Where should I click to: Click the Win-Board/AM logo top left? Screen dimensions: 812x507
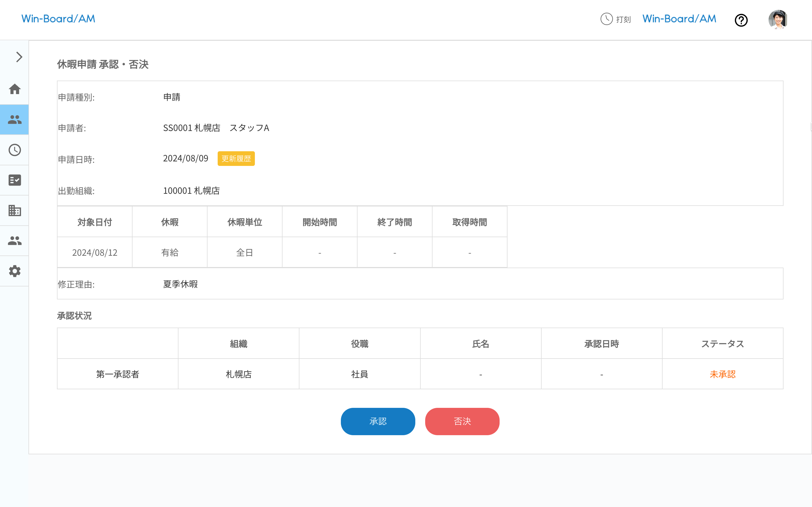(58, 18)
